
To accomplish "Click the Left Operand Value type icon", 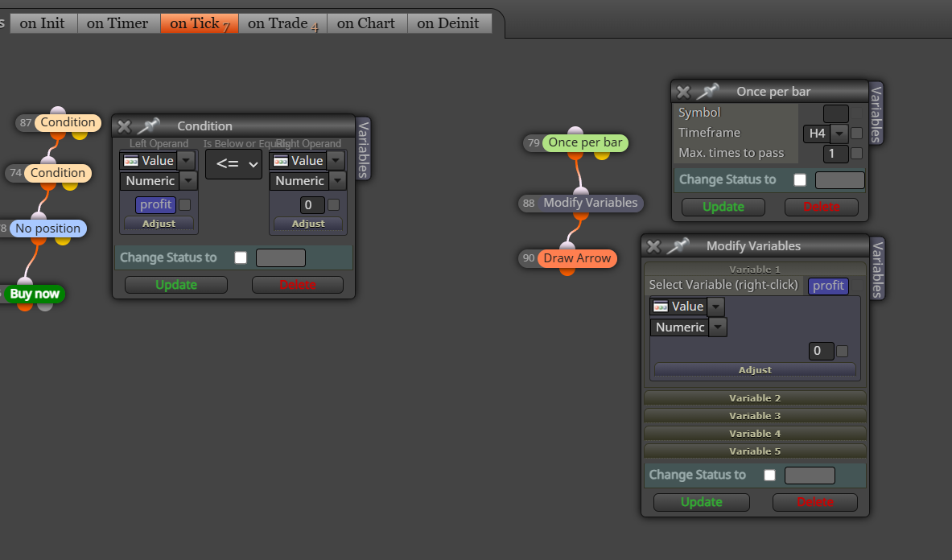I will (x=130, y=161).
